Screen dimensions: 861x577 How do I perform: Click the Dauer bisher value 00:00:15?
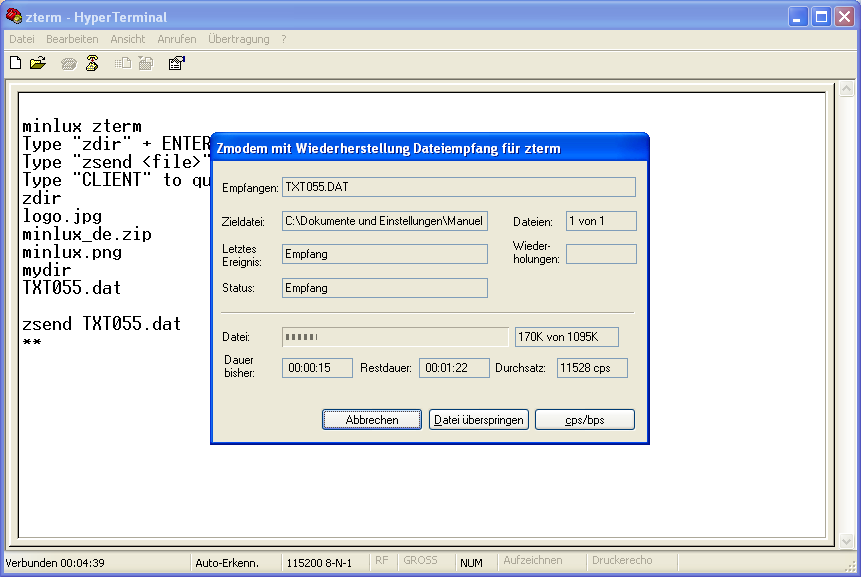coord(317,368)
